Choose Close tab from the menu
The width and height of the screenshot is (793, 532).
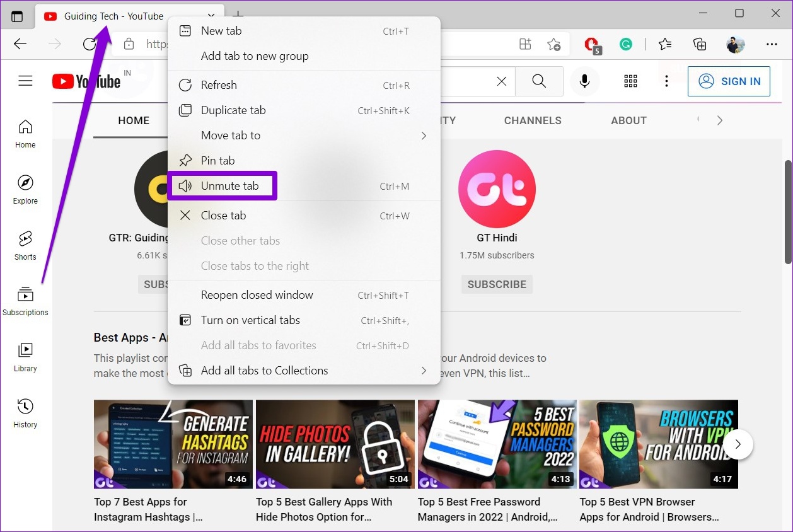pos(304,216)
